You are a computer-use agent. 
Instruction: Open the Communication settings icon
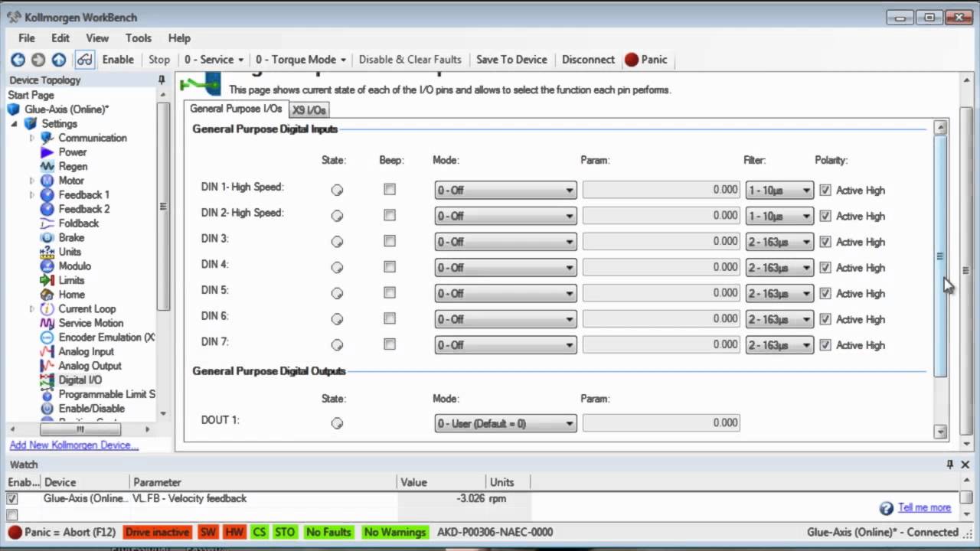click(x=47, y=138)
